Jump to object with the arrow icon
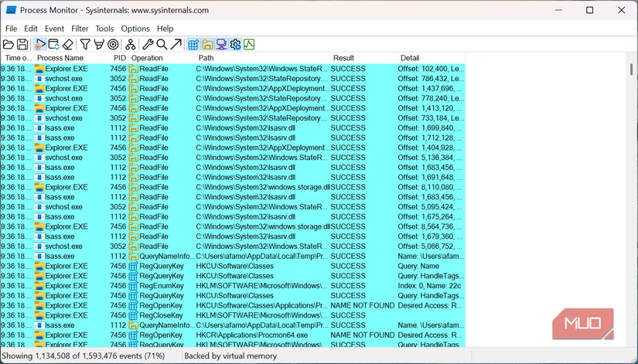638x364 pixels. coord(176,44)
